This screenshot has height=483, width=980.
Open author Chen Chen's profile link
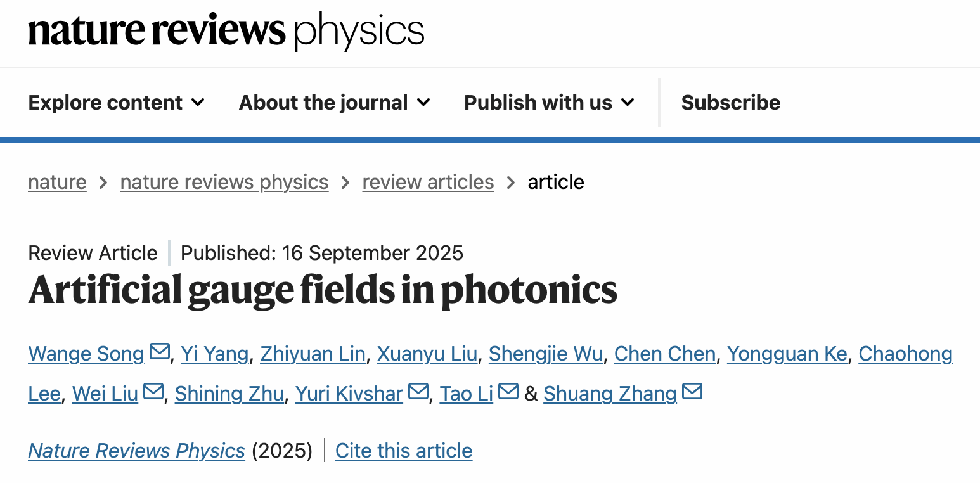665,354
